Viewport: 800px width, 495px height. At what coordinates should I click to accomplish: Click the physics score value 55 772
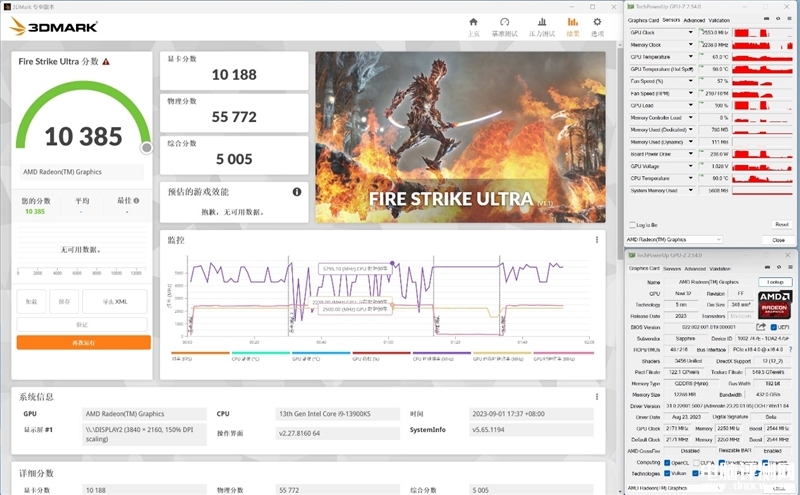[234, 117]
